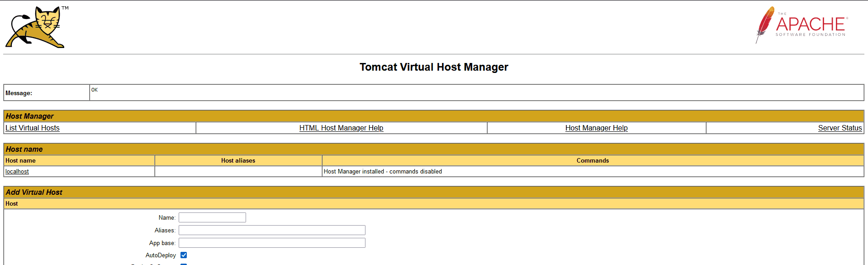Open the List Virtual Hosts link
This screenshot has height=265, width=868.
(x=33, y=128)
